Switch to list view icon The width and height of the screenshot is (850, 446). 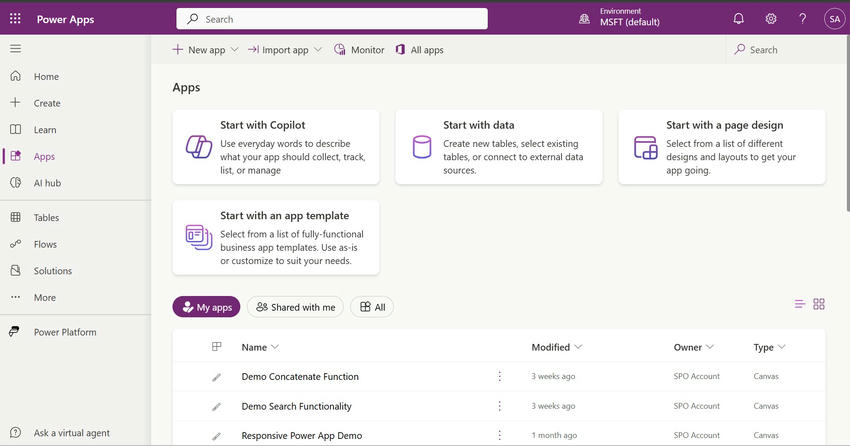(799, 304)
